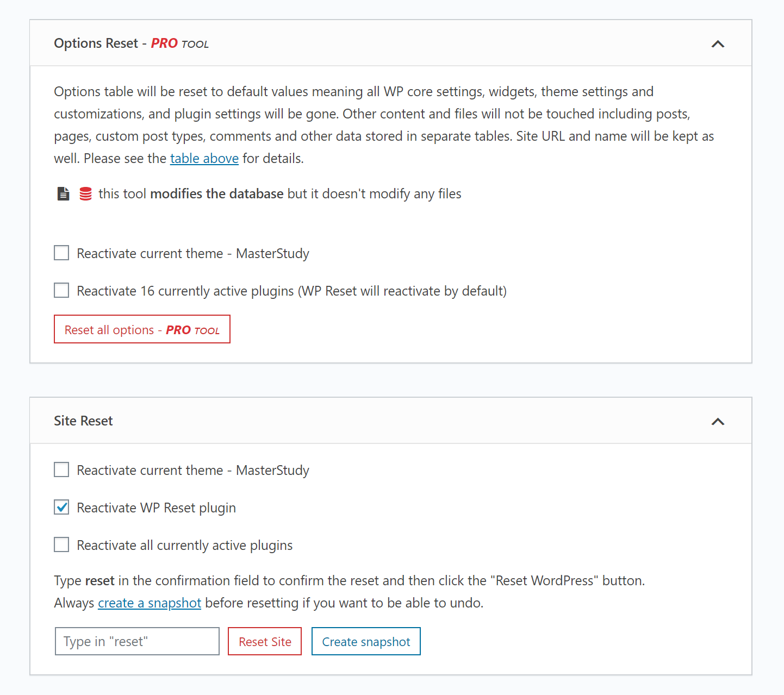Click the black file document icon
Screen dimensions: 784x695
tap(64, 194)
